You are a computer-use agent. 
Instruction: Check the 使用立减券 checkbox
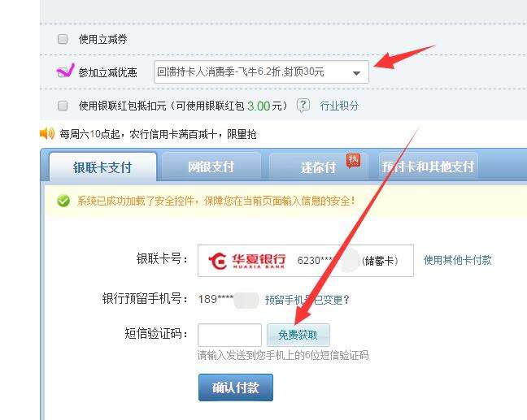pos(63,39)
